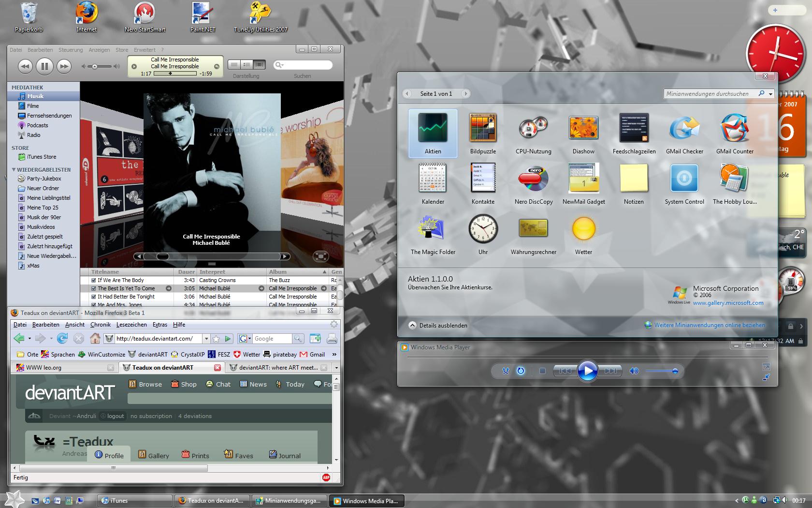Toggle repeat in Windows Media Player

click(521, 371)
